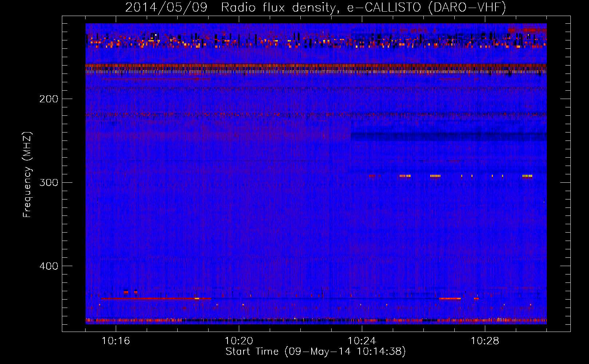Click the '200' frequency axis label
589x364 pixels.
(49, 99)
